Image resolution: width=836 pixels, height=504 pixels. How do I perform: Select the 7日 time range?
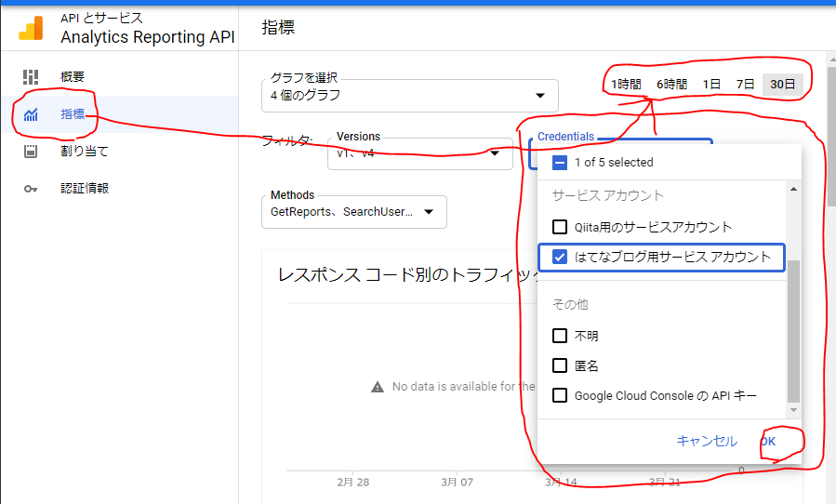(746, 85)
